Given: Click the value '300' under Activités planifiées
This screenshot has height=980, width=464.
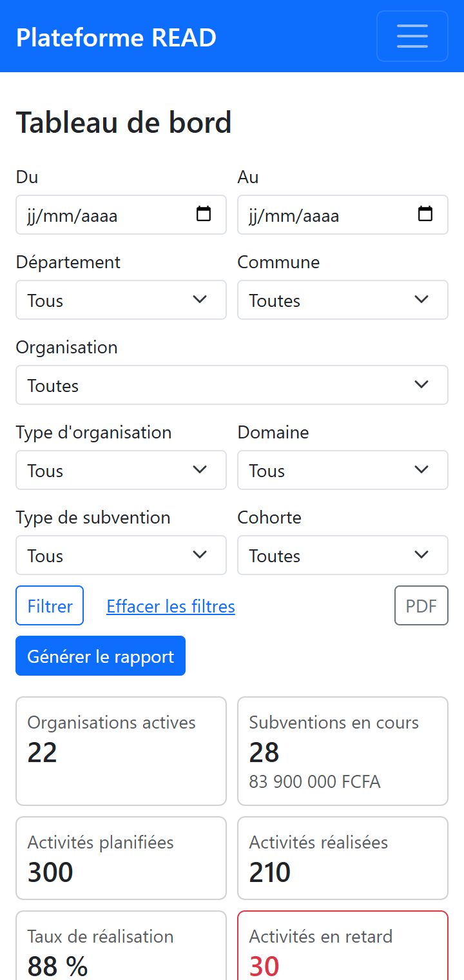Looking at the screenshot, I should [x=50, y=872].
